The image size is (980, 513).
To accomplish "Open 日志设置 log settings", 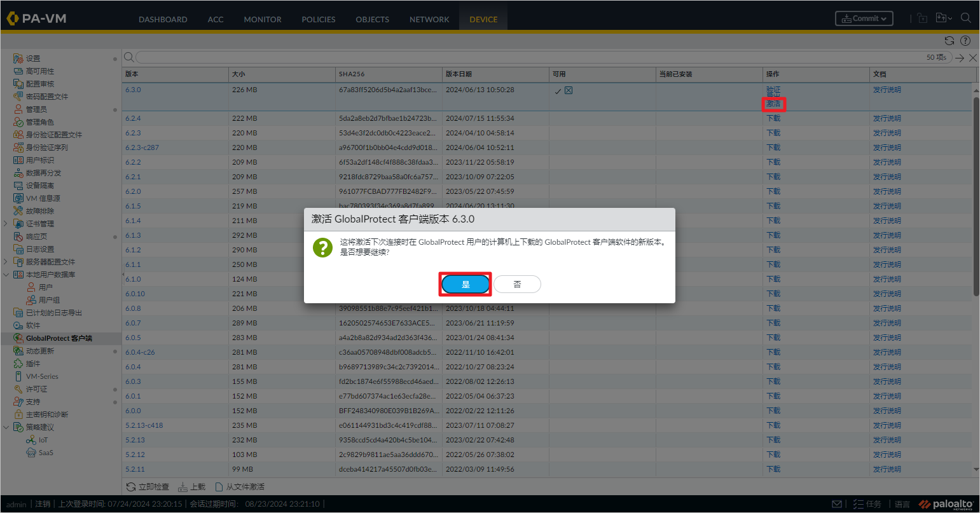I will (x=39, y=249).
